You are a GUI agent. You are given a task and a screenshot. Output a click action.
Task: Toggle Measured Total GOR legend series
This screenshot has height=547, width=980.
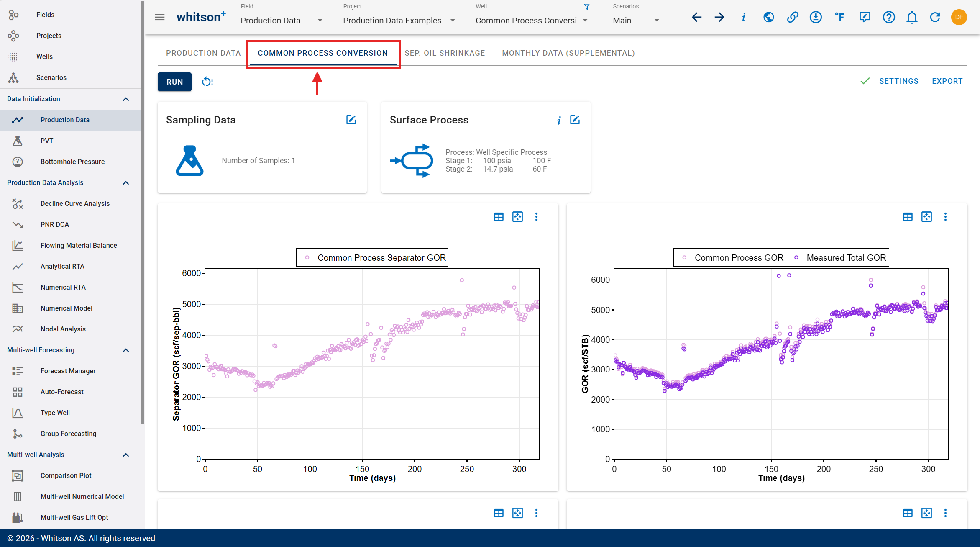click(840, 258)
